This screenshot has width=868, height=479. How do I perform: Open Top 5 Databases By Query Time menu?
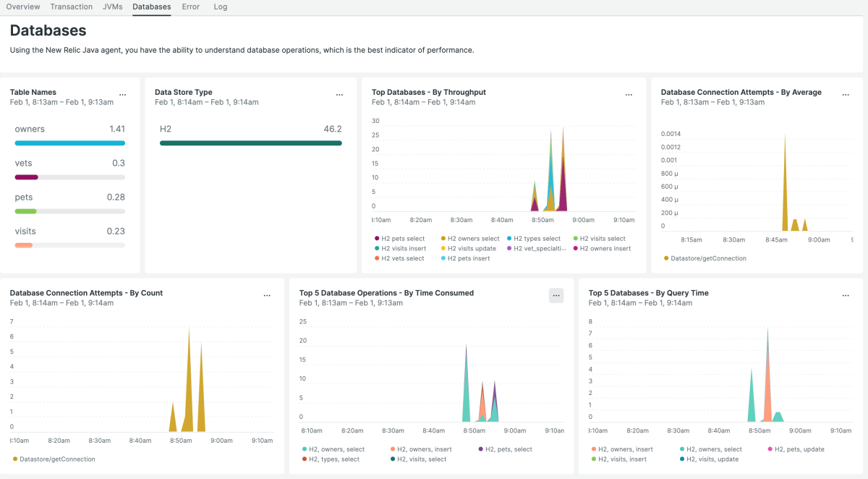pos(846,295)
